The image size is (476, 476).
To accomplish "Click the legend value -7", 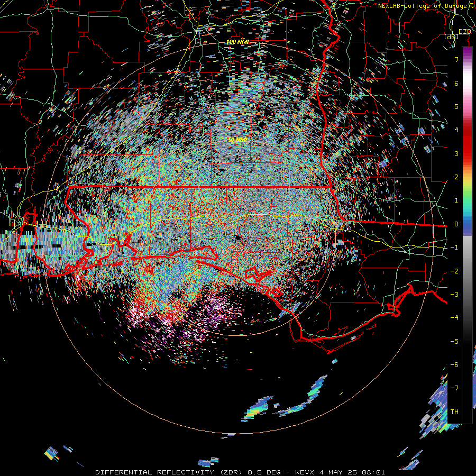I will tap(454, 388).
